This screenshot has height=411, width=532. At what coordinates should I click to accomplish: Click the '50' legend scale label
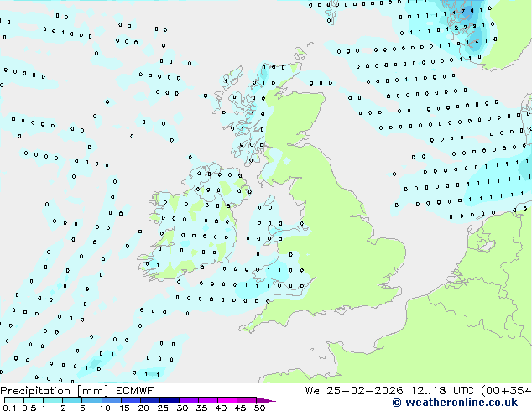(259, 408)
